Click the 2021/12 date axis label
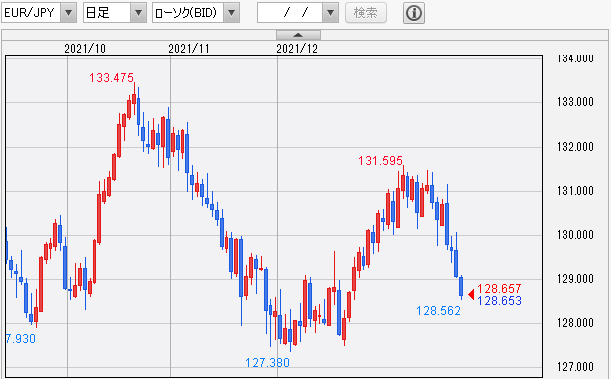The height and width of the screenshot is (379, 611). pos(297,49)
